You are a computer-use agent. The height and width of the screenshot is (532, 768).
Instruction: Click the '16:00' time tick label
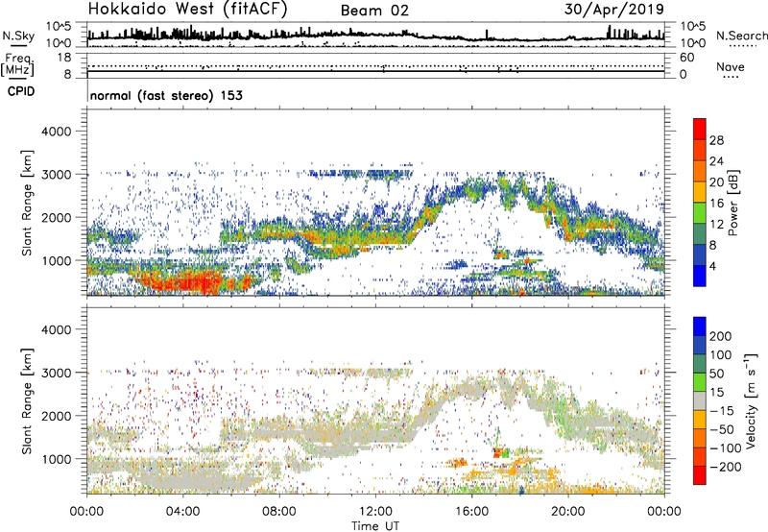[471, 512]
